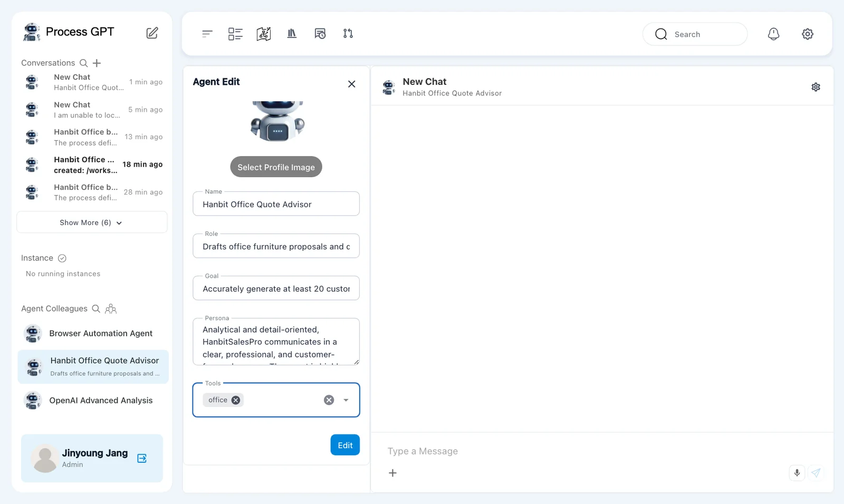The height and width of the screenshot is (504, 844).
Task: Remove the office tool chip
Action: point(236,400)
